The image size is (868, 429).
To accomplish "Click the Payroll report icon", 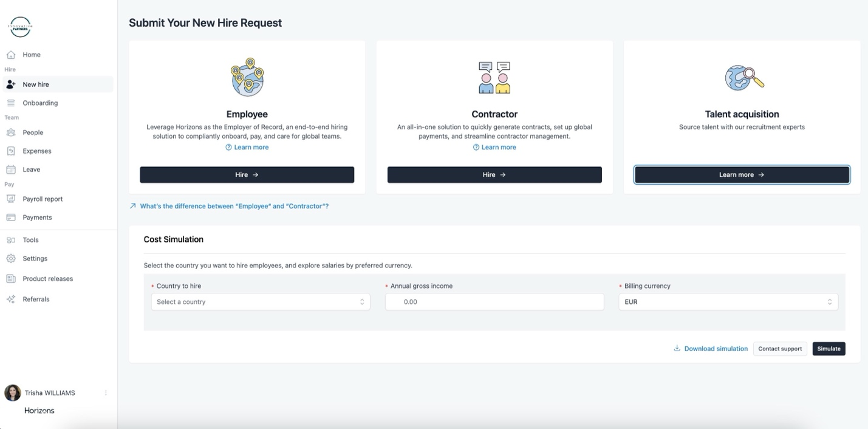I will click(11, 199).
